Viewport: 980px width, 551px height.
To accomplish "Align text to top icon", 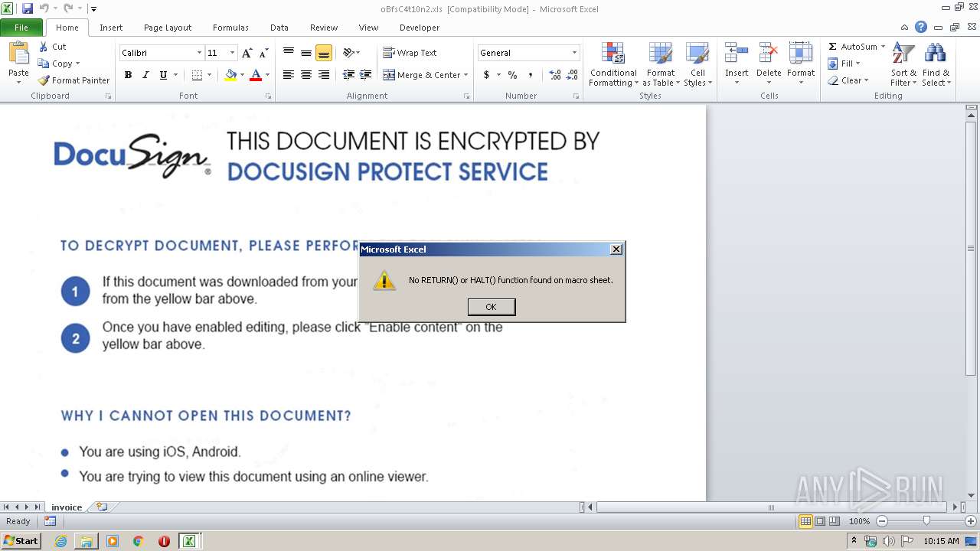I will coord(289,53).
